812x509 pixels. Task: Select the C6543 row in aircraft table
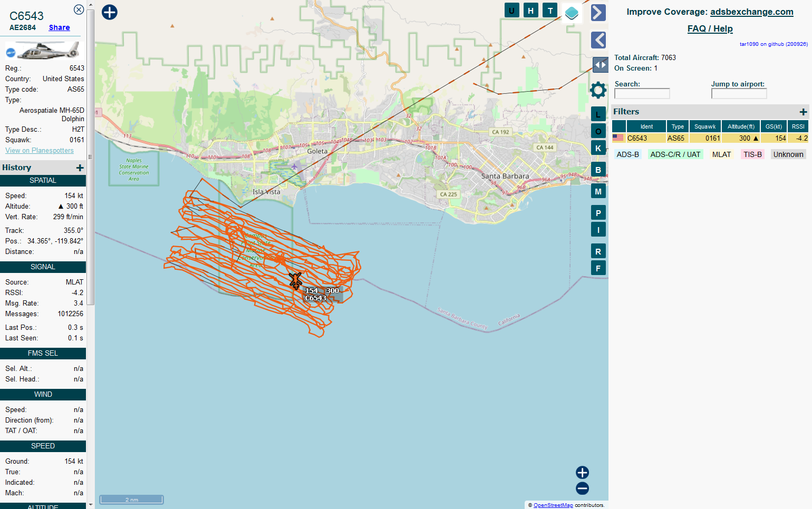coord(710,138)
